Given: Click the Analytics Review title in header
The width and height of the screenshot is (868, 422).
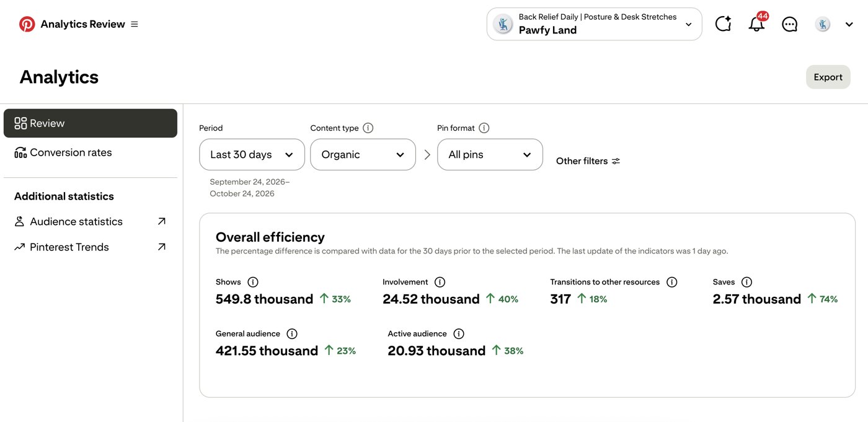Looking at the screenshot, I should (x=82, y=24).
